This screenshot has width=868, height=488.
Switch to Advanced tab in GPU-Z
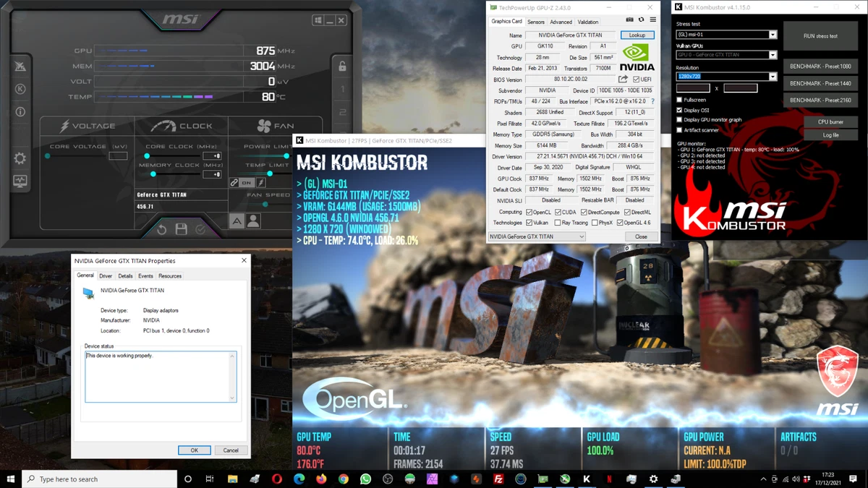561,22
